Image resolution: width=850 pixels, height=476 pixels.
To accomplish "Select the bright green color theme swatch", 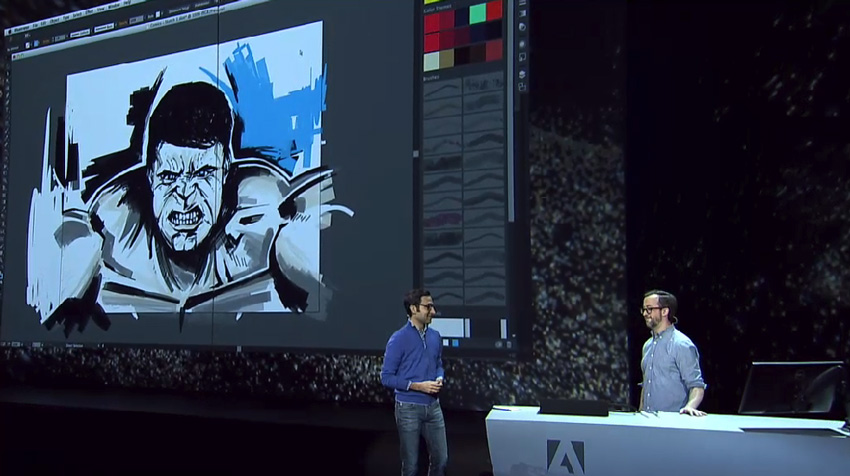I will 478,13.
